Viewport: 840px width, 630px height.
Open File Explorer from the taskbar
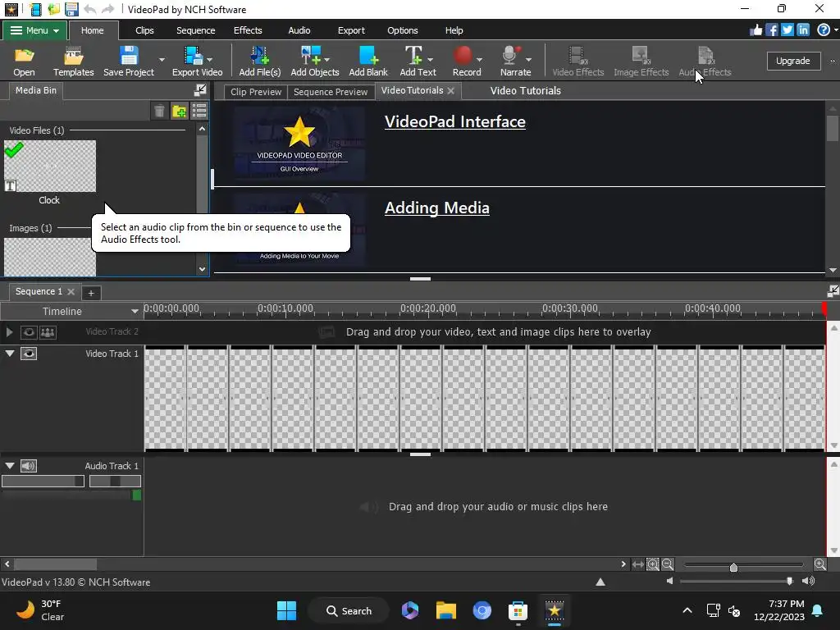click(x=445, y=610)
